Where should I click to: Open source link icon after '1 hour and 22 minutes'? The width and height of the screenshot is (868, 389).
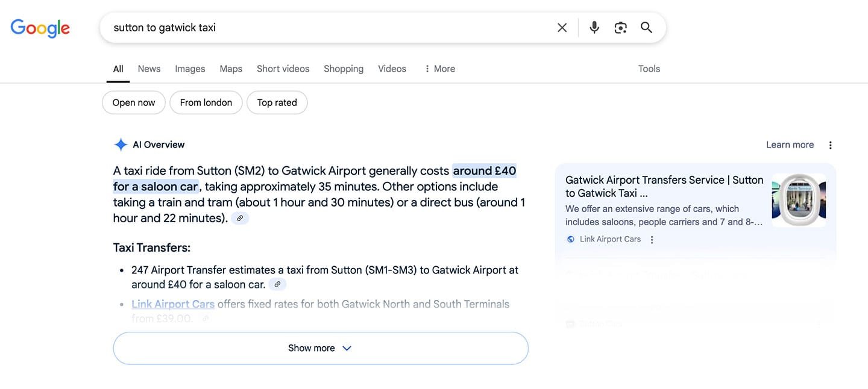[240, 218]
